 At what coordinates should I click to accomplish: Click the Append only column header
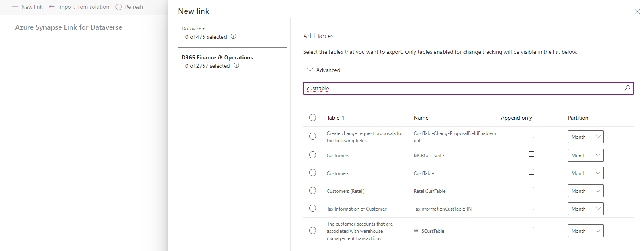coord(516,118)
